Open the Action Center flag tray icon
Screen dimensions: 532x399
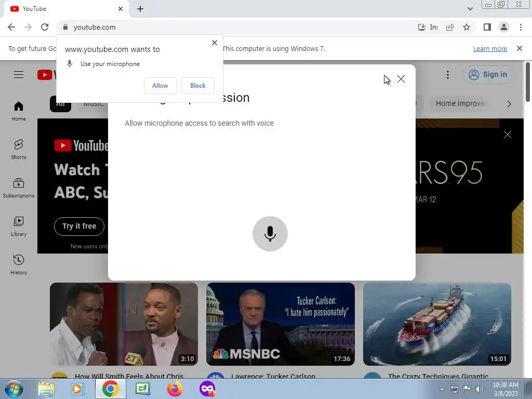coord(467,389)
